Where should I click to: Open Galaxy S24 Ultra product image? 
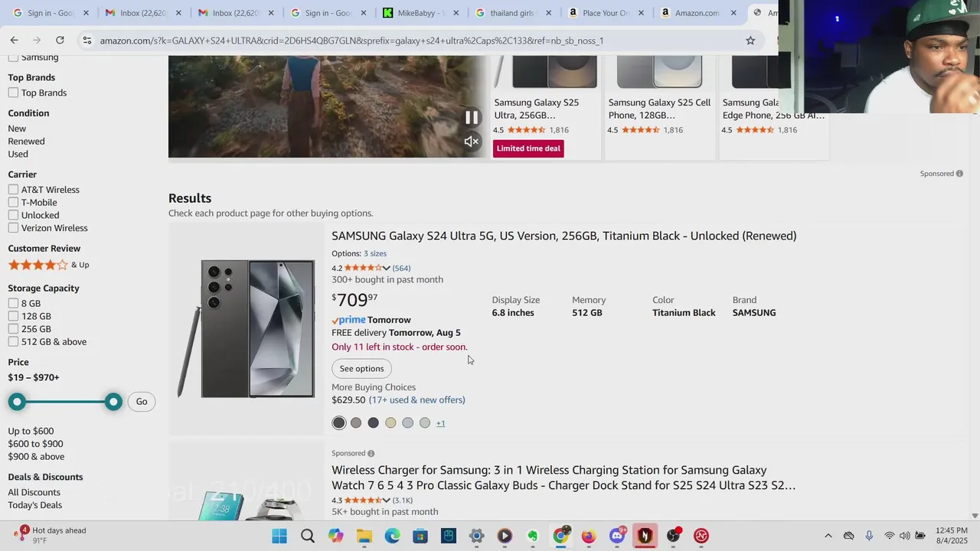(247, 329)
